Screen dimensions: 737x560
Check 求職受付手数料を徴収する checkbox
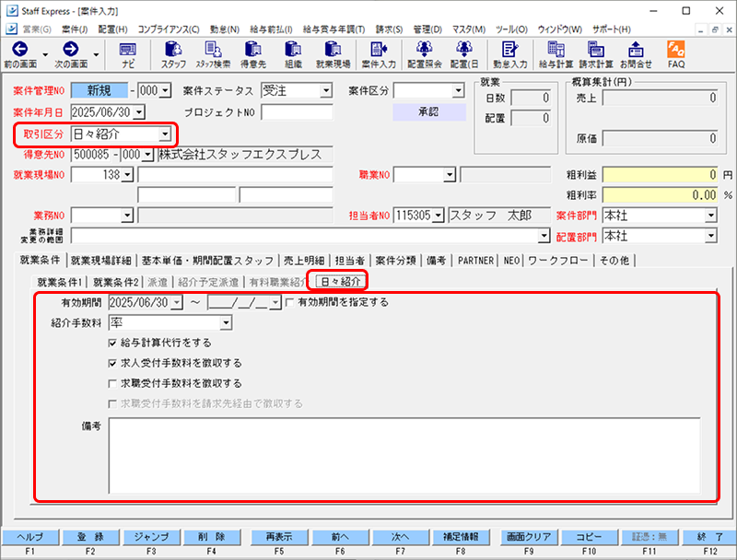[x=112, y=383]
